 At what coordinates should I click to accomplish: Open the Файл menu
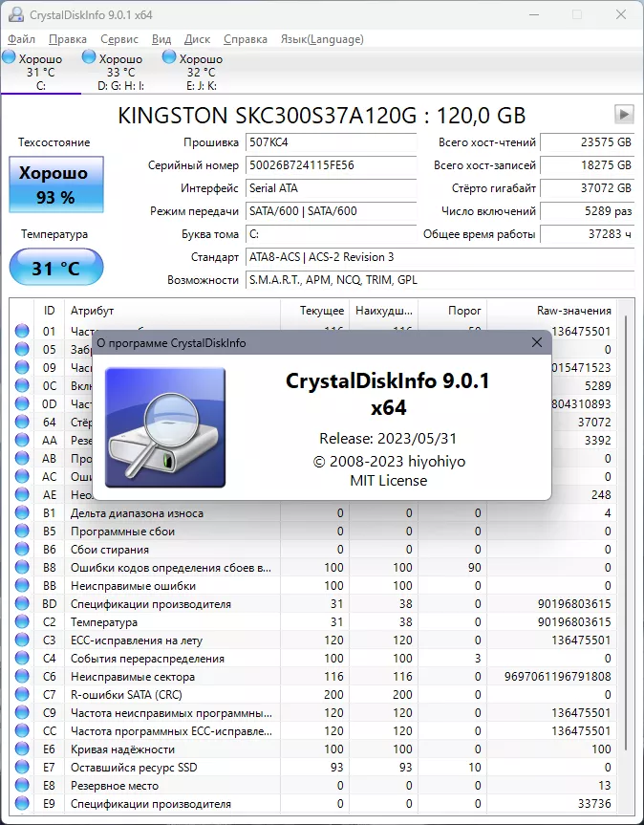[x=21, y=39]
